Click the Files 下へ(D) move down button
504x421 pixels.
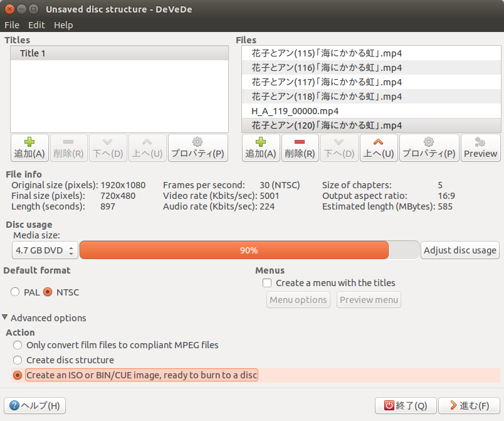(339, 147)
